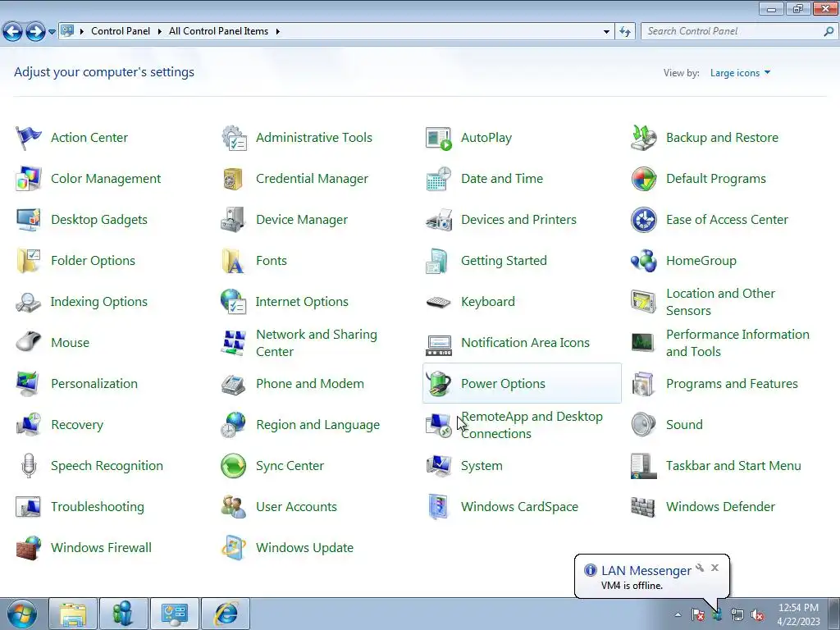Click the muted volume tray icon

[x=757, y=615]
